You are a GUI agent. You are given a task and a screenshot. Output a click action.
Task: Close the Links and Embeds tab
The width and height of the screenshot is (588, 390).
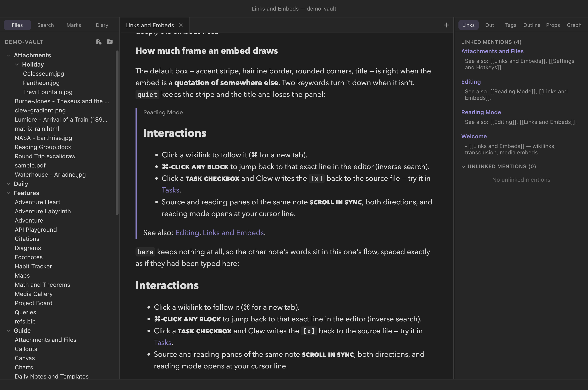coord(181,25)
